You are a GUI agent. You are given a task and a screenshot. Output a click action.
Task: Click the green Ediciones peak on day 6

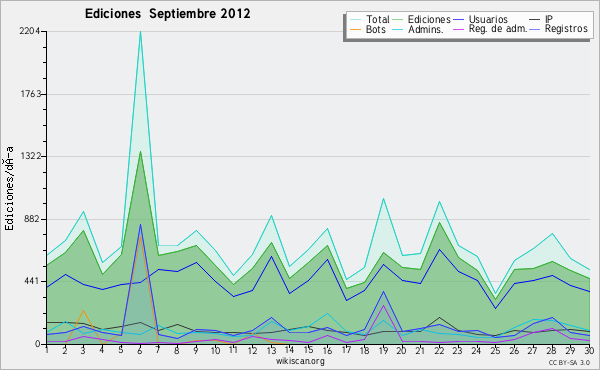coord(140,152)
